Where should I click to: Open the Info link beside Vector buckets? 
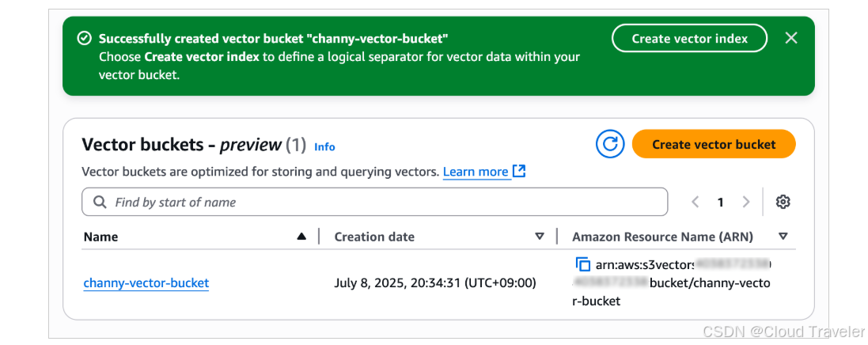click(x=324, y=146)
